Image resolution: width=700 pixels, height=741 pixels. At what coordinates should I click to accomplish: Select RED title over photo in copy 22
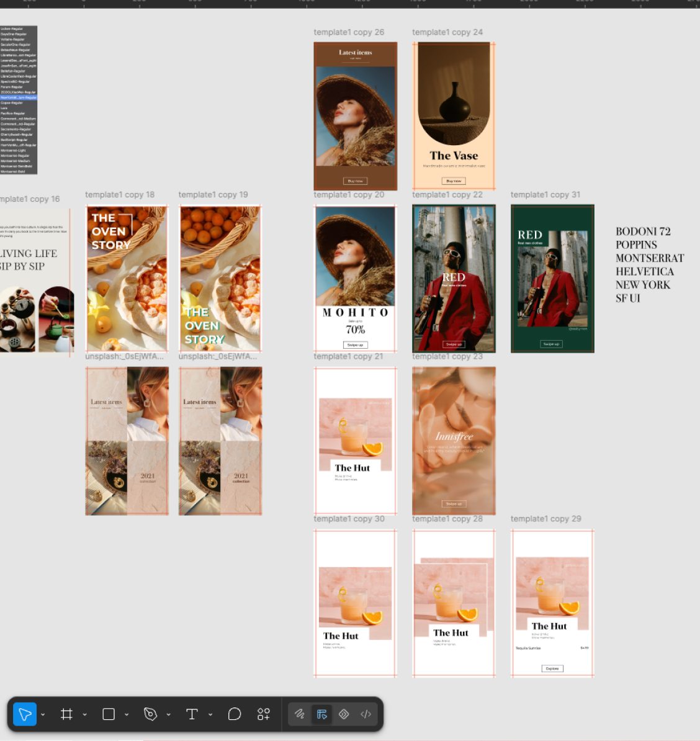coord(454,277)
